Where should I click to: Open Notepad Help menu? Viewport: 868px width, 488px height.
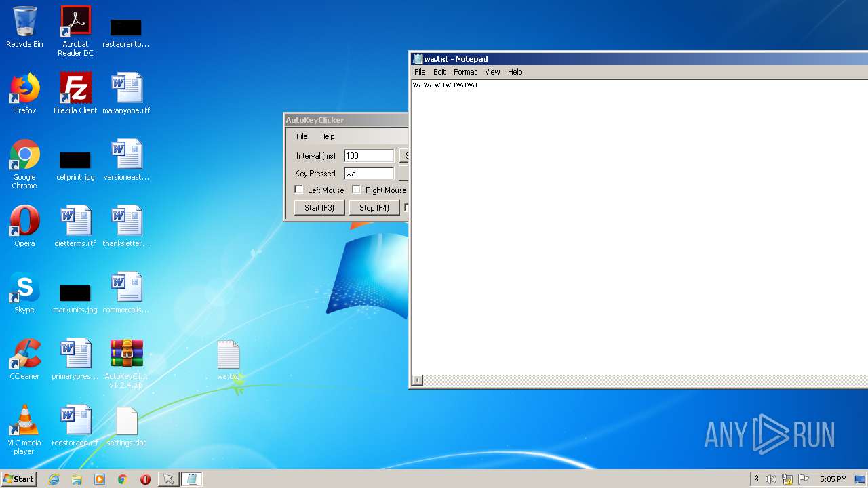[x=515, y=72]
